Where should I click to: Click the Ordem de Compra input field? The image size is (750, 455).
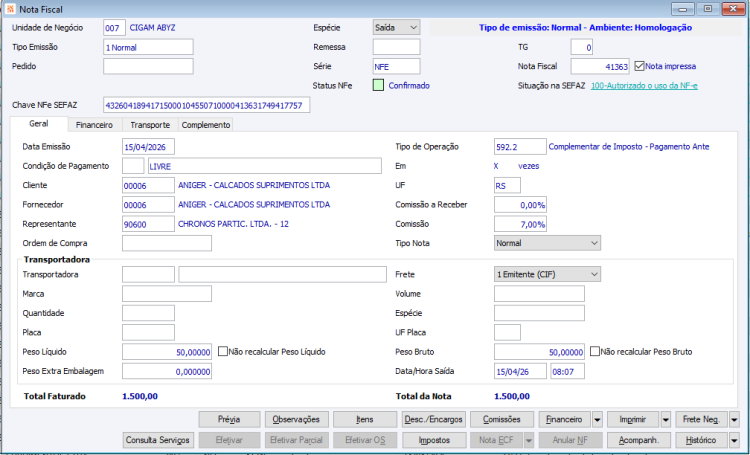(167, 243)
